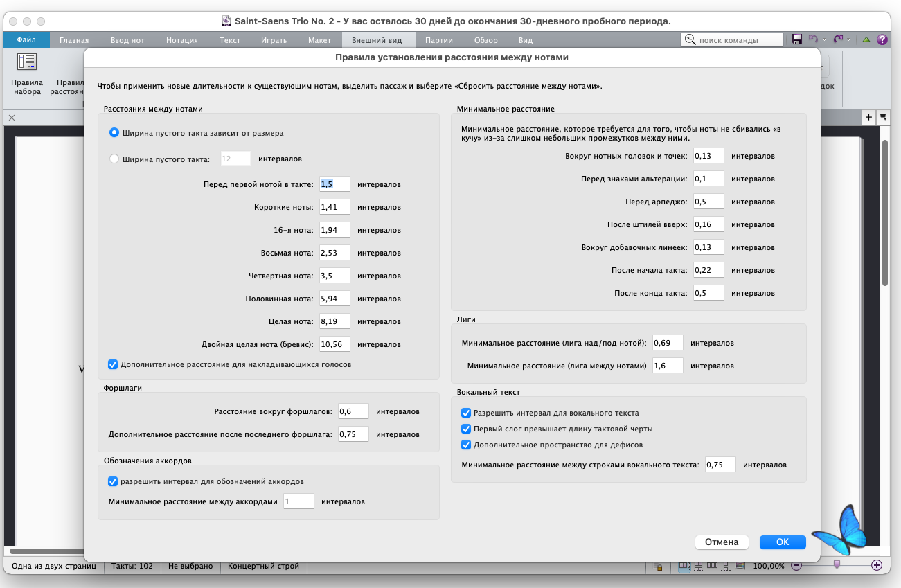Viewport: 901px width, 588px height.
Task: Switch to the Текст ribbon tab
Action: (x=230, y=40)
